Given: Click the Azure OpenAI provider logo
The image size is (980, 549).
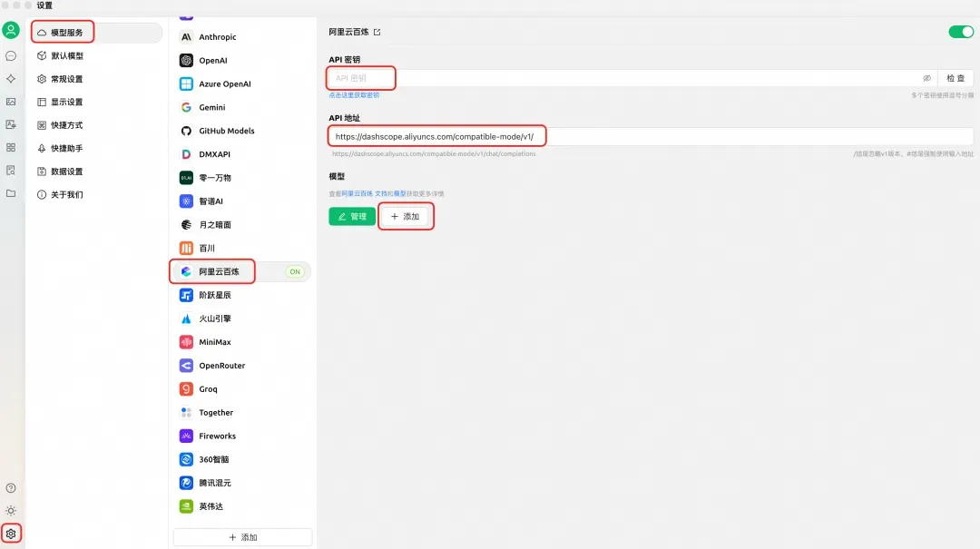Looking at the screenshot, I should 186,83.
